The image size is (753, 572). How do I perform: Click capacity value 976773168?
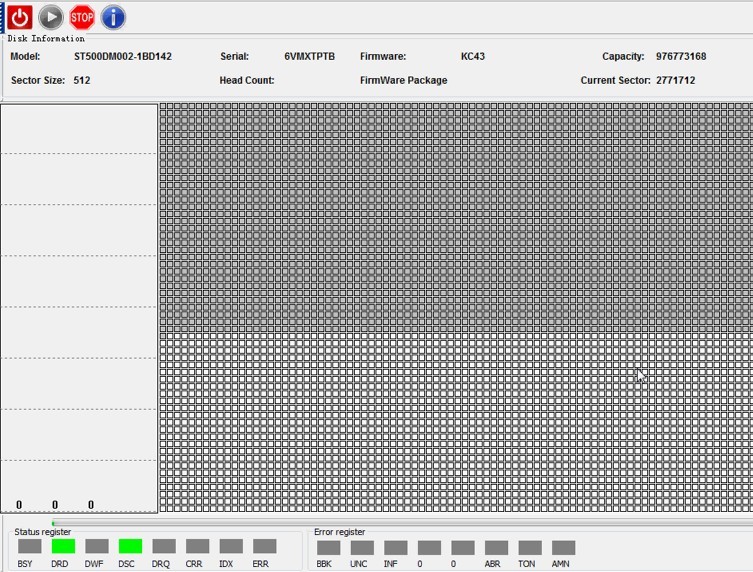[x=681, y=57]
